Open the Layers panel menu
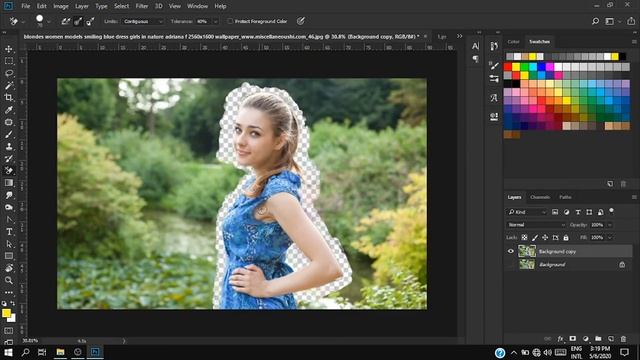The height and width of the screenshot is (360, 640). (634, 197)
